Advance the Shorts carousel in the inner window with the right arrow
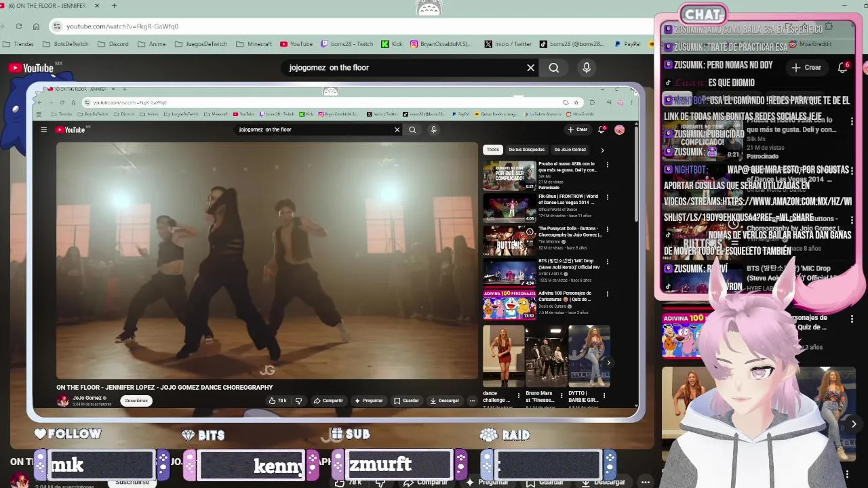 coord(608,363)
